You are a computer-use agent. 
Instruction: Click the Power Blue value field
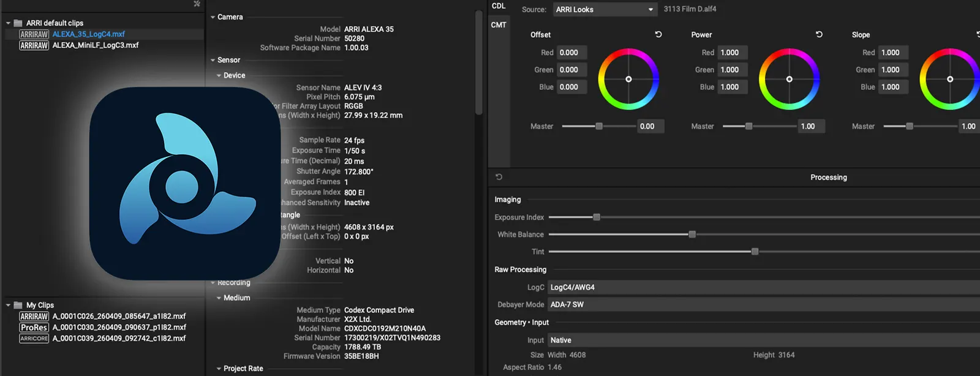point(733,87)
